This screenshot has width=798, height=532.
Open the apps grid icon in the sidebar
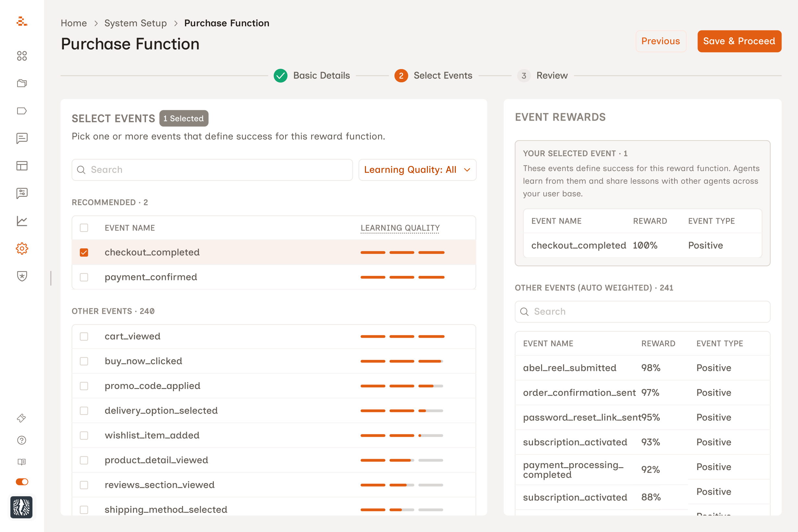22,56
